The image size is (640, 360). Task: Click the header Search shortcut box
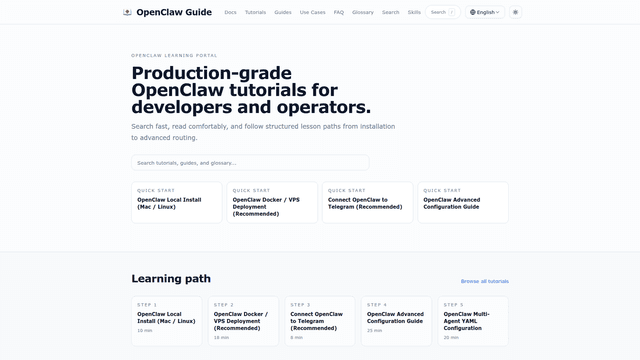[443, 12]
